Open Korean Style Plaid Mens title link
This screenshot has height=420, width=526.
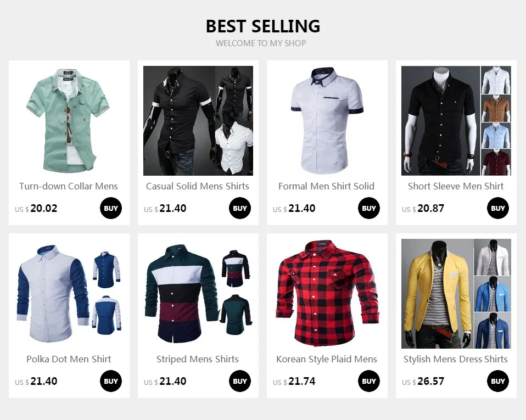pyautogui.click(x=327, y=359)
